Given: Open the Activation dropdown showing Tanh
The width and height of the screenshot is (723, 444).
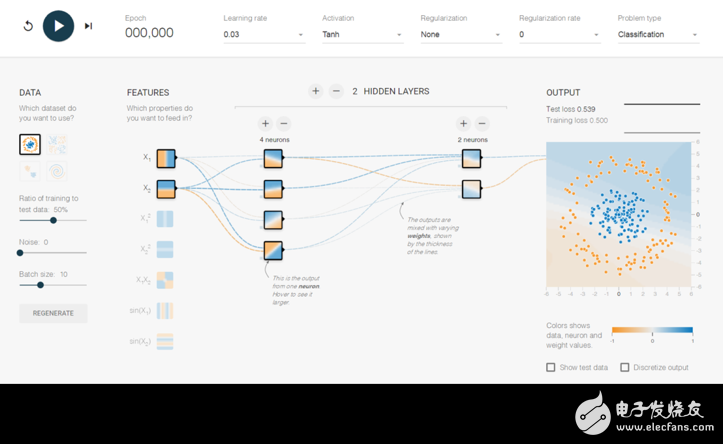Looking at the screenshot, I should coord(362,35).
